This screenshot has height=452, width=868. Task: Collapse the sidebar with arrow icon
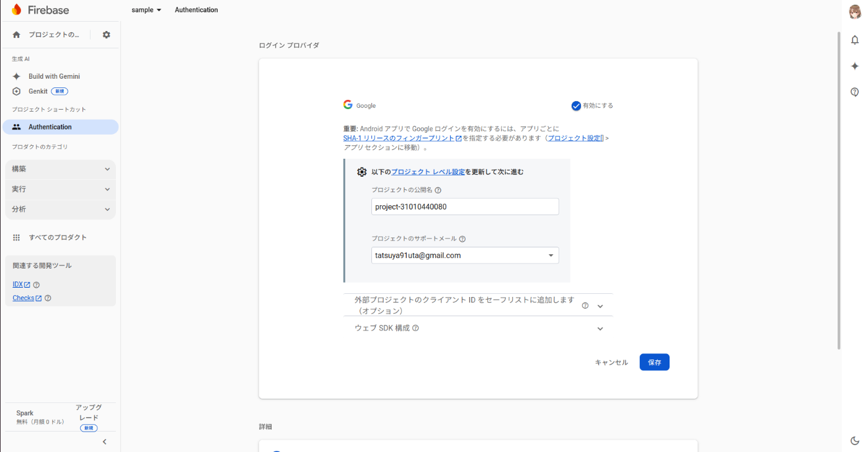104,441
